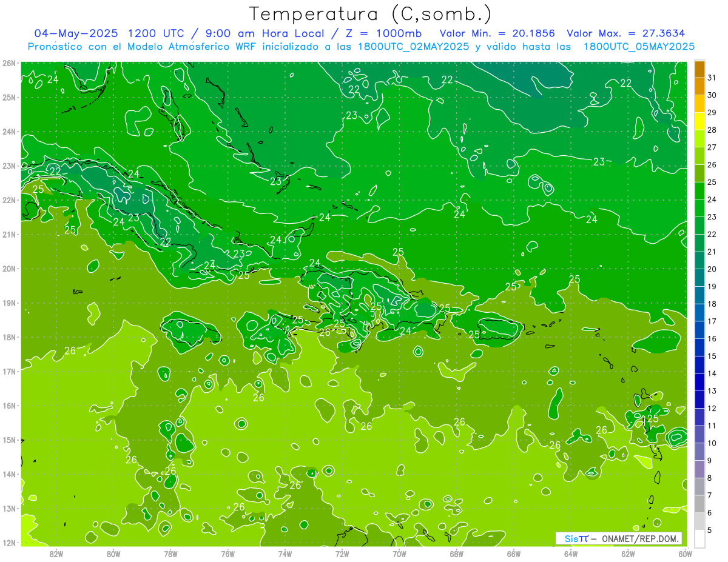Click the '68W' longitude axis label
728x562 pixels.
tap(457, 553)
